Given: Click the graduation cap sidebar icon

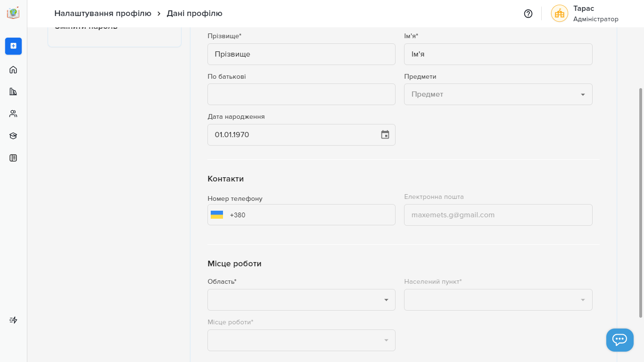Looking at the screenshot, I should click(x=13, y=136).
